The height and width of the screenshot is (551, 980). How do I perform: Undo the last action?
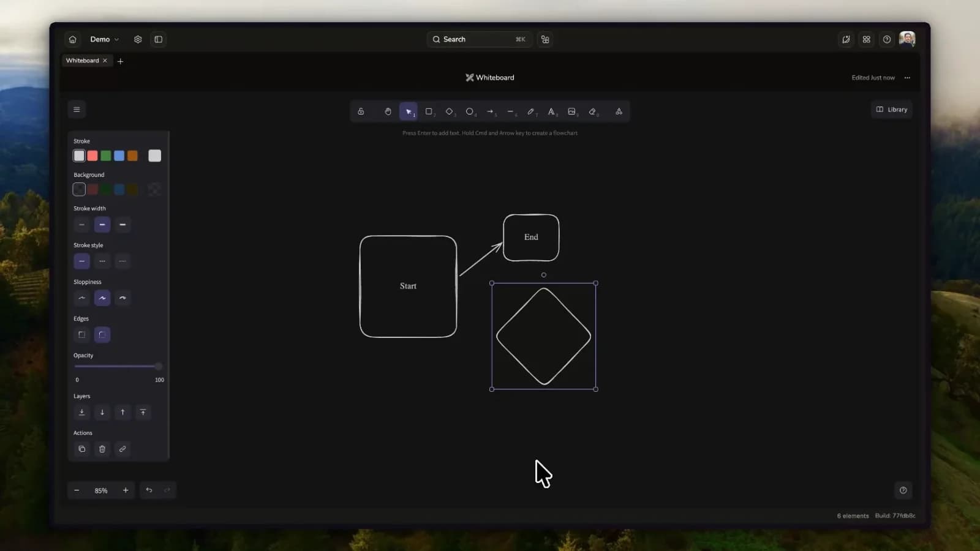[x=149, y=490]
